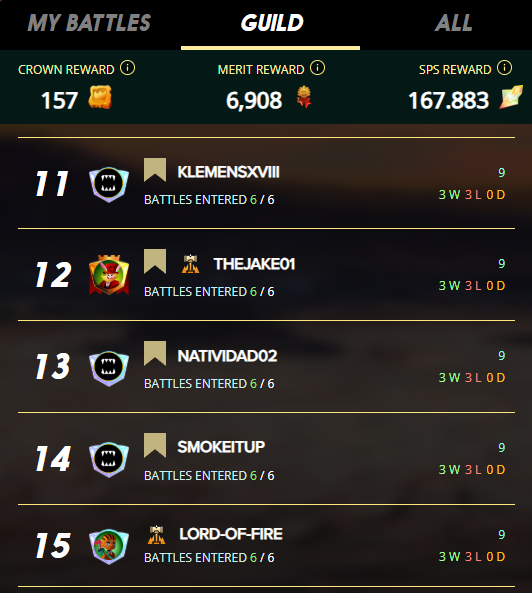Click the banner flag beside SMOKEITUP

pos(155,445)
